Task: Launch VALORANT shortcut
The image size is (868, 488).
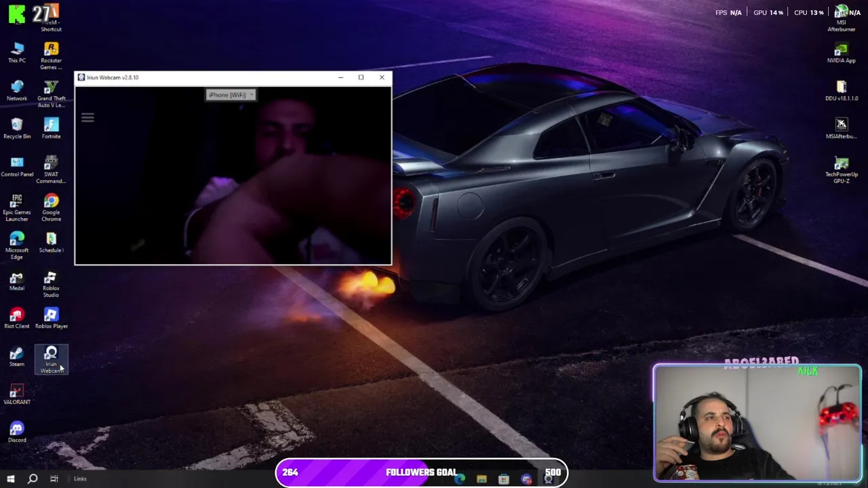Action: coord(17,394)
